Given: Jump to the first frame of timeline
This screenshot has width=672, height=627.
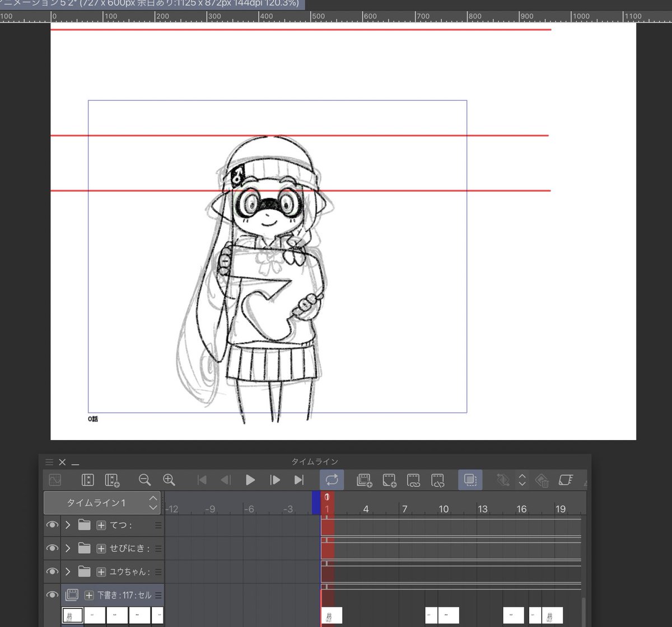Looking at the screenshot, I should pyautogui.click(x=202, y=480).
